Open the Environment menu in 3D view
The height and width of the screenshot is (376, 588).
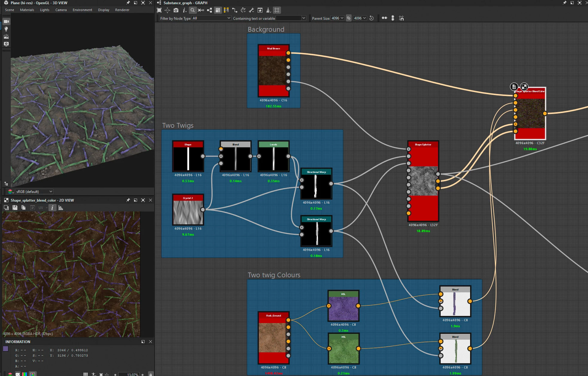point(82,10)
